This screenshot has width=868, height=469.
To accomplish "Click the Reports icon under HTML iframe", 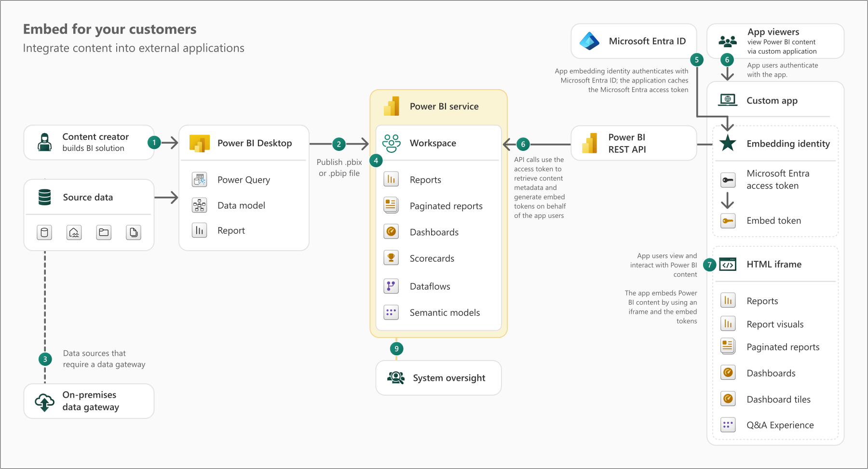I will tap(728, 300).
